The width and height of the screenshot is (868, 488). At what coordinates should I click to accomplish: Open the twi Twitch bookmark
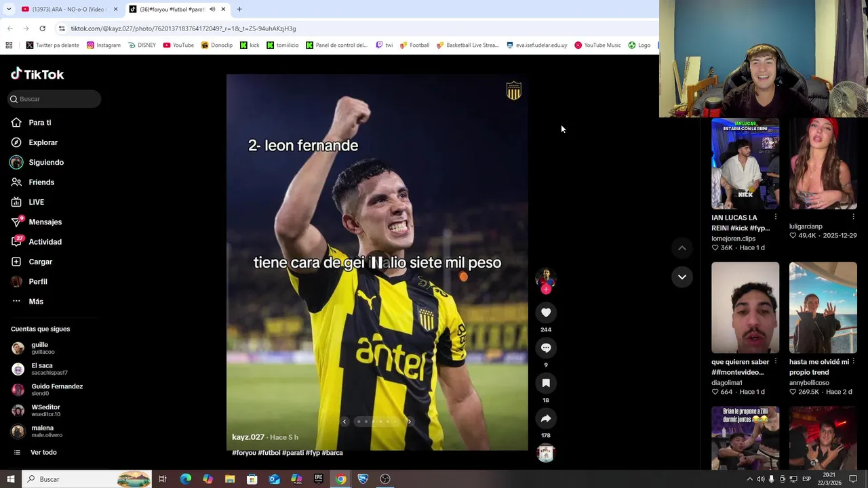click(x=384, y=45)
